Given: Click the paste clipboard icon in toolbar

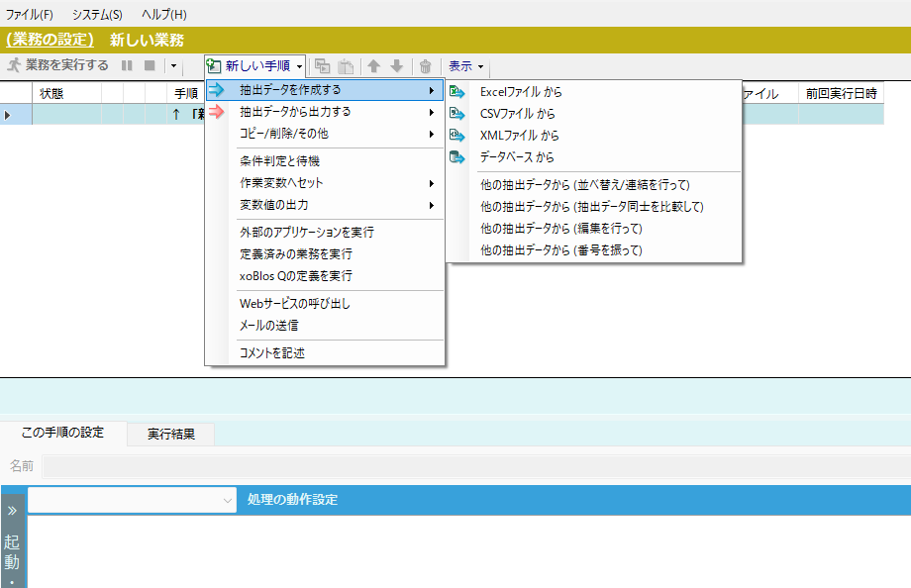Looking at the screenshot, I should [x=346, y=66].
